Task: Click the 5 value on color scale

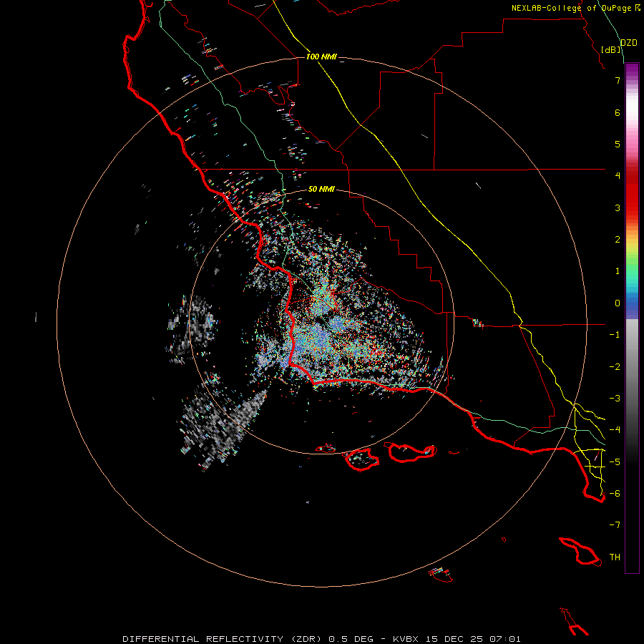Action: click(618, 144)
